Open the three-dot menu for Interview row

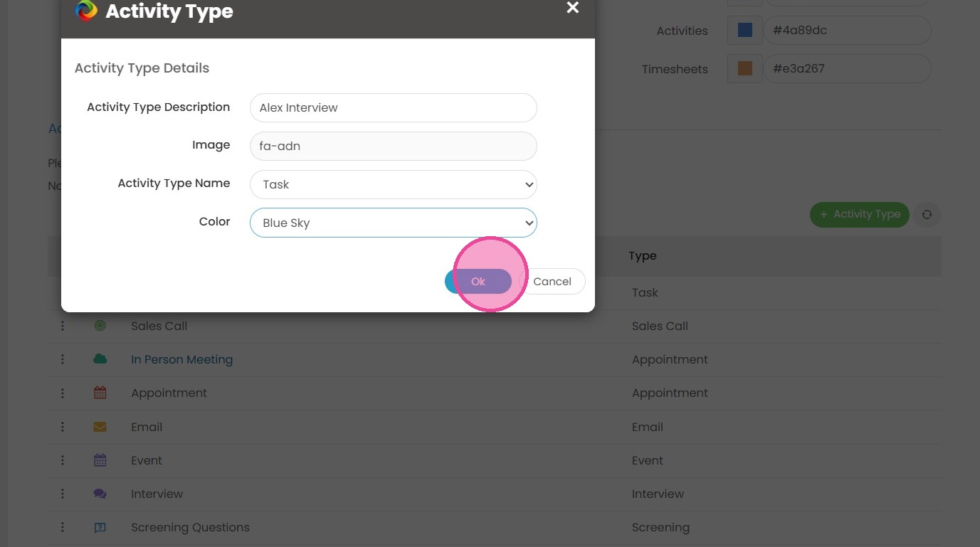63,494
